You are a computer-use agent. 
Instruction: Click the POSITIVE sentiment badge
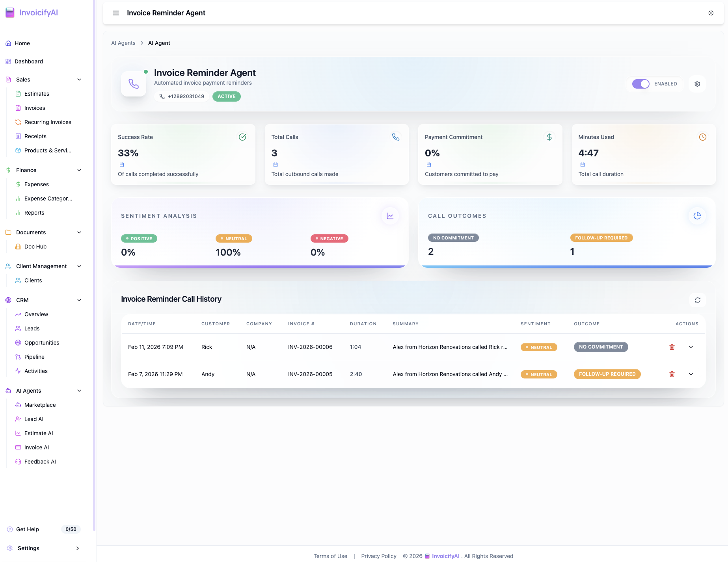(x=139, y=239)
